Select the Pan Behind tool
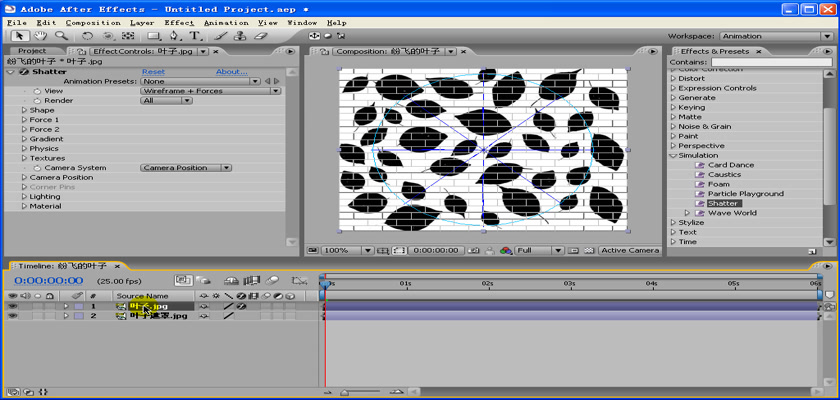 (128, 36)
